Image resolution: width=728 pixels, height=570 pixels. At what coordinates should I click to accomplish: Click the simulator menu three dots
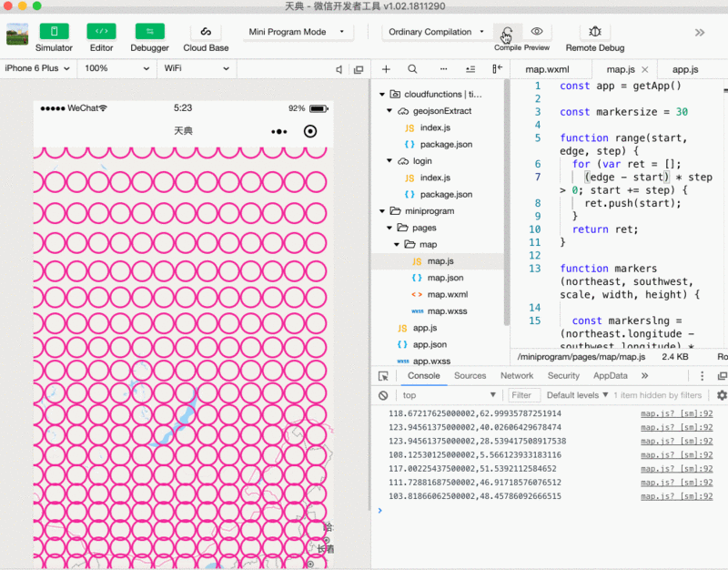pos(279,132)
